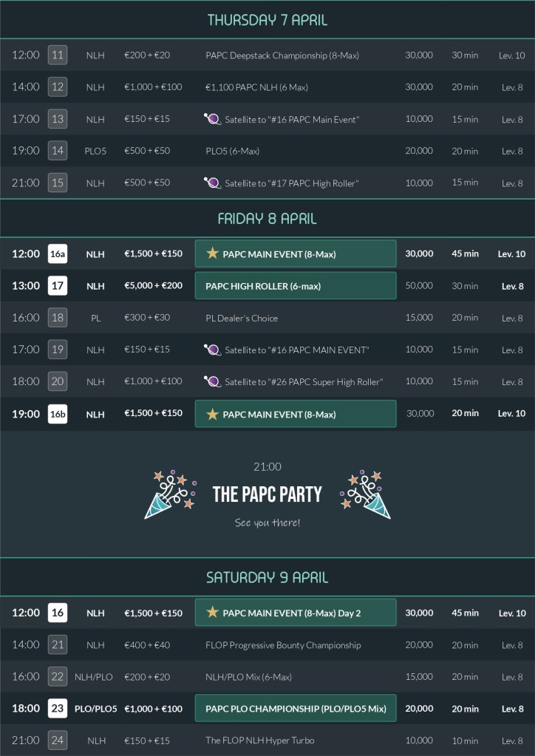Click event number 23 badge
Viewport: 535px width, 756px height.
coord(58,708)
